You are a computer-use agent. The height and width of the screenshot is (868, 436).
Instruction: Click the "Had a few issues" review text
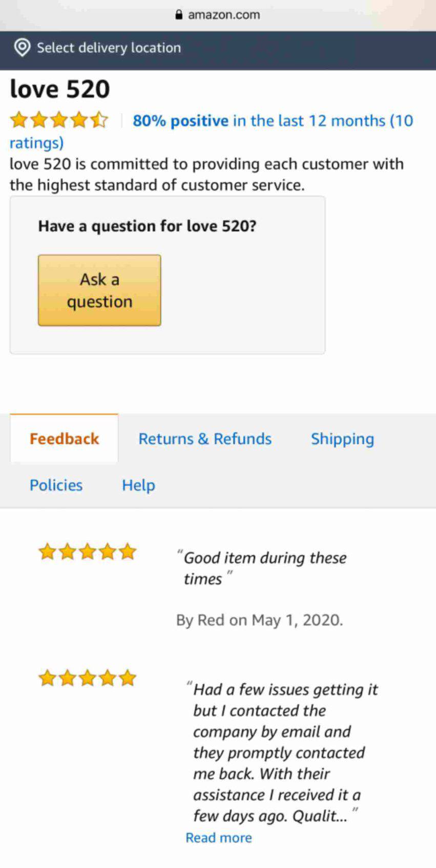pos(279,752)
